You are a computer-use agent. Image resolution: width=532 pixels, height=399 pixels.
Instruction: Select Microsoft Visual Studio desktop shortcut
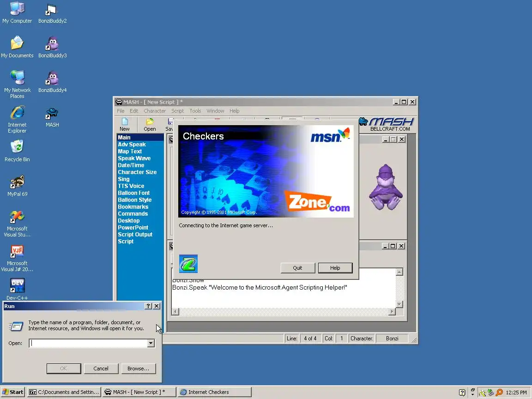coord(17,224)
